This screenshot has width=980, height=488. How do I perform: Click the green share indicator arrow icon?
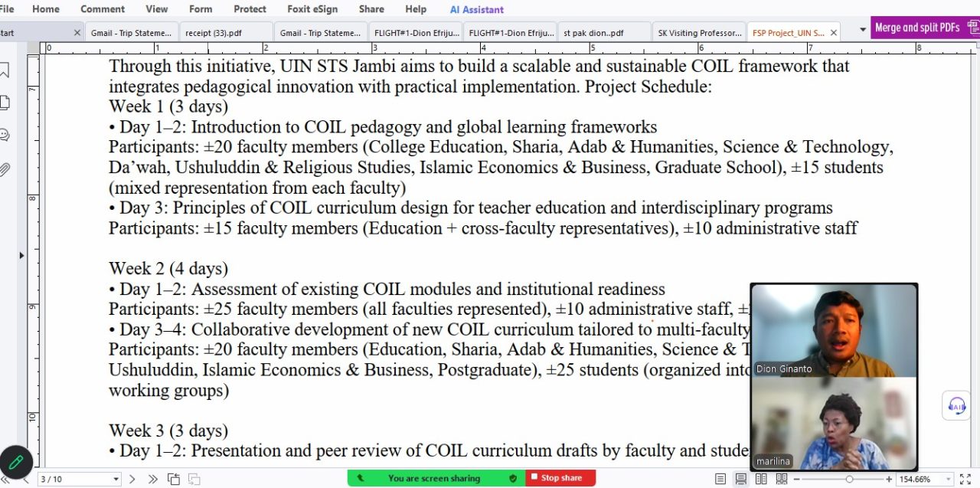(x=361, y=478)
